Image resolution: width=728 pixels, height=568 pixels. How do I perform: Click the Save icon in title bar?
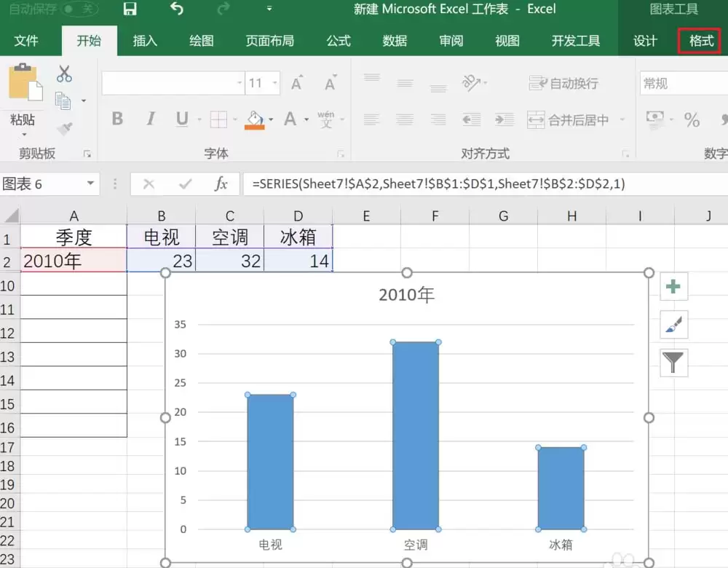click(130, 9)
